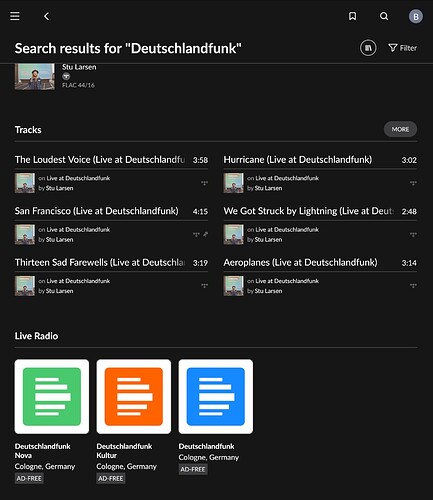Click the Deutschlandfunk Kultur station title
The width and height of the screenshot is (433, 500).
[x=124, y=451]
